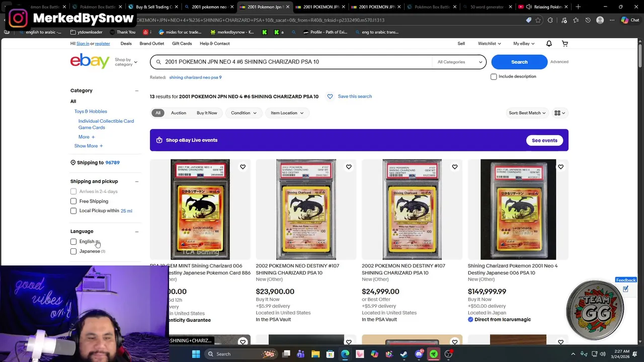Viewport: 644px width, 362px height.
Task: Open the Help & Contact link
Action: [214, 44]
